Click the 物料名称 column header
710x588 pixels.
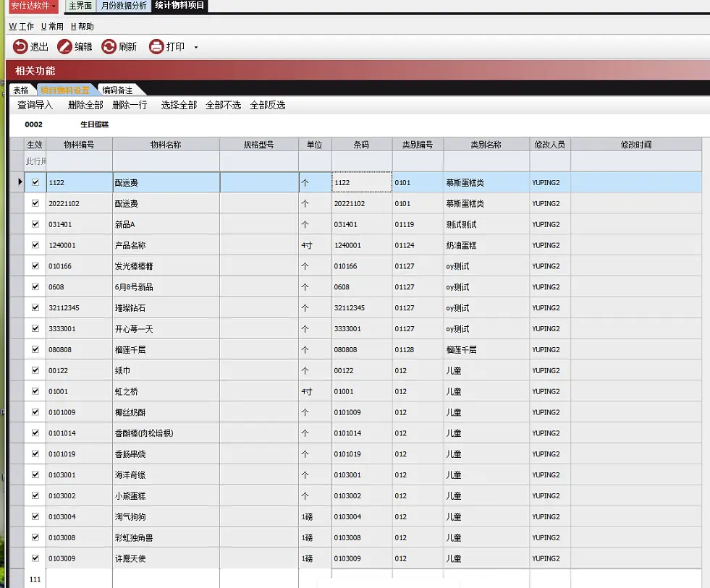click(x=166, y=145)
